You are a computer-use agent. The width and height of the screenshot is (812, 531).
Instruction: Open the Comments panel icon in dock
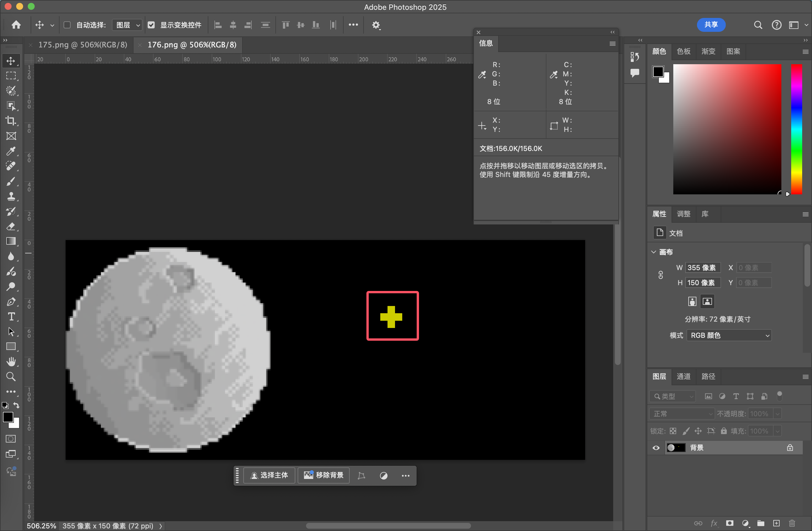(635, 73)
